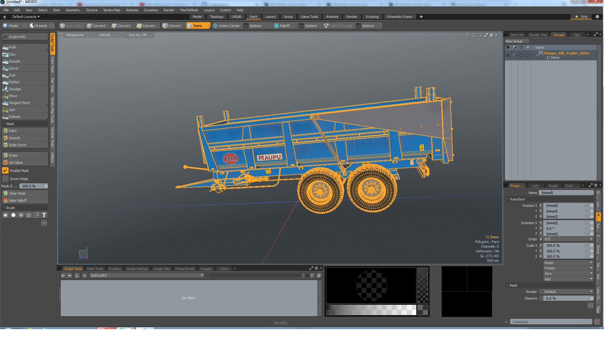Screen dimensions: 604x364
Task: Switch to the UVEdit layout tab
Action: (237, 17)
